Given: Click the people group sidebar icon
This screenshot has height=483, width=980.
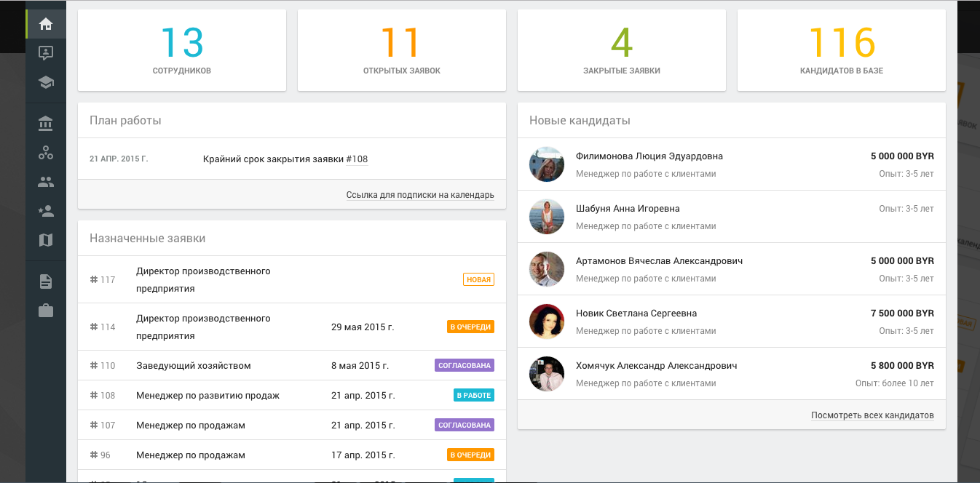Looking at the screenshot, I should pos(46,182).
